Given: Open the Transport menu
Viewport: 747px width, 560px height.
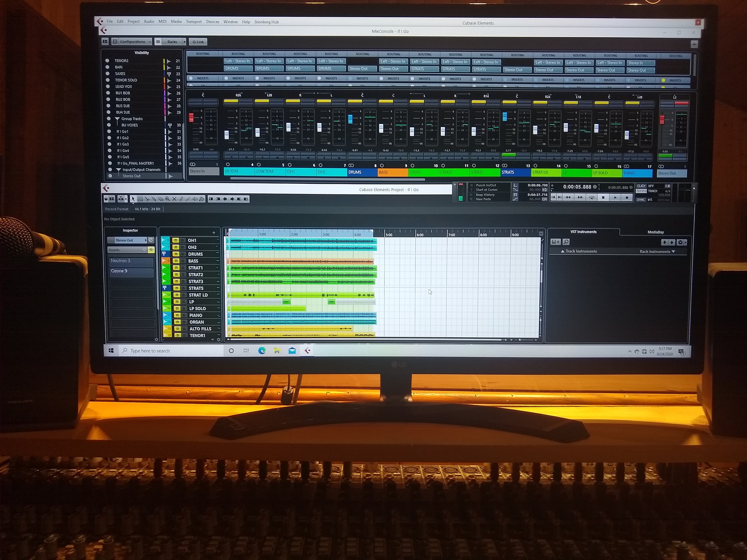Looking at the screenshot, I should [194, 22].
